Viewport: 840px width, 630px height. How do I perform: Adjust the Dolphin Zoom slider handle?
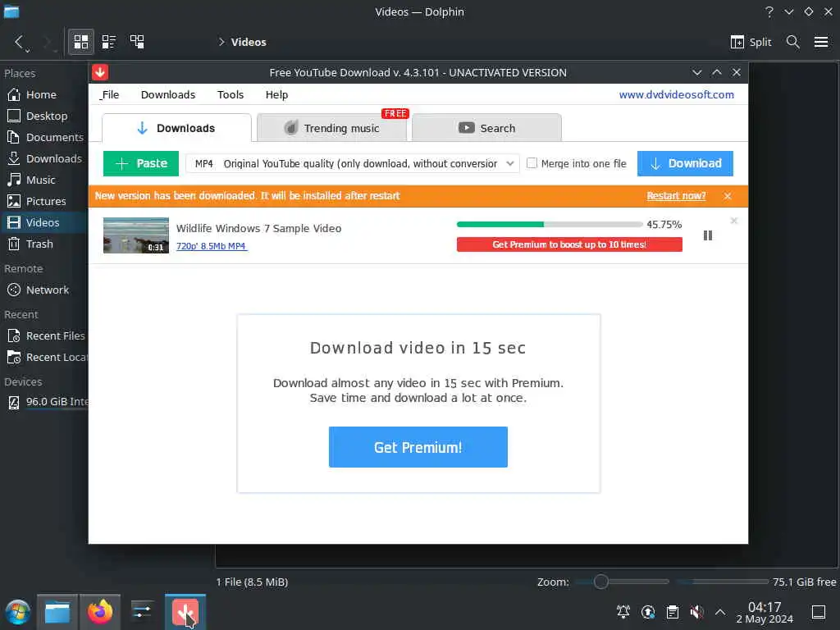[x=600, y=582]
